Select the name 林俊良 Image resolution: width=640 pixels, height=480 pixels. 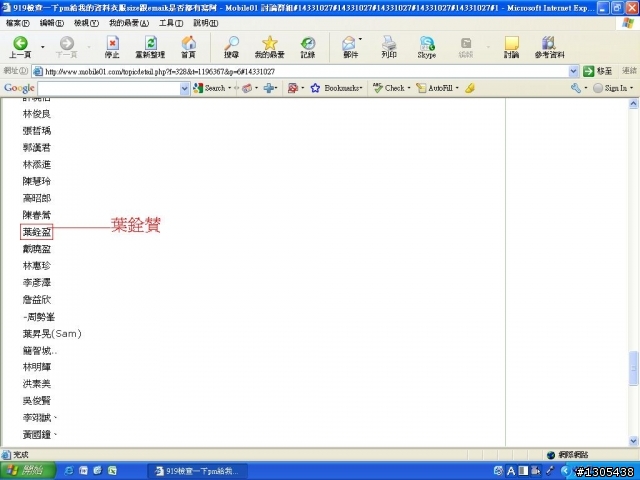pos(37,114)
